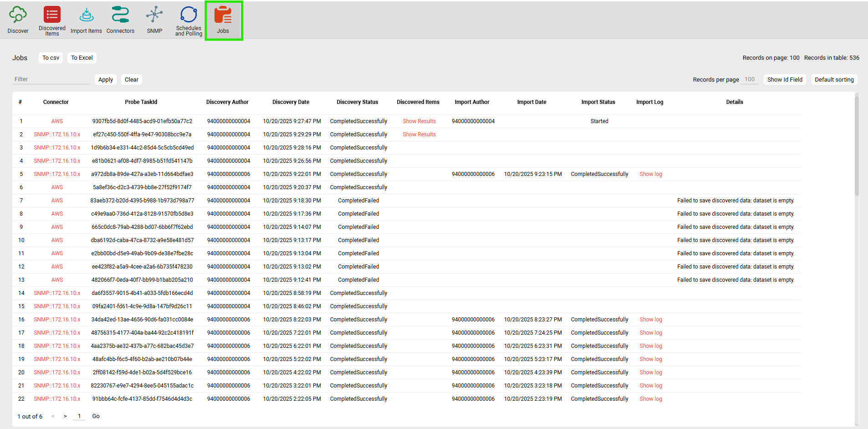This screenshot has height=429, width=868.
Task: Open Show log link in row 5
Action: click(651, 174)
